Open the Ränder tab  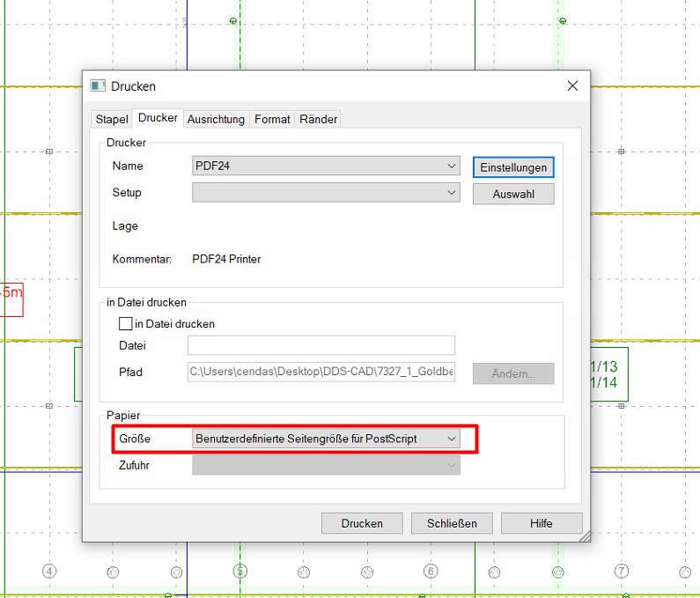318,119
